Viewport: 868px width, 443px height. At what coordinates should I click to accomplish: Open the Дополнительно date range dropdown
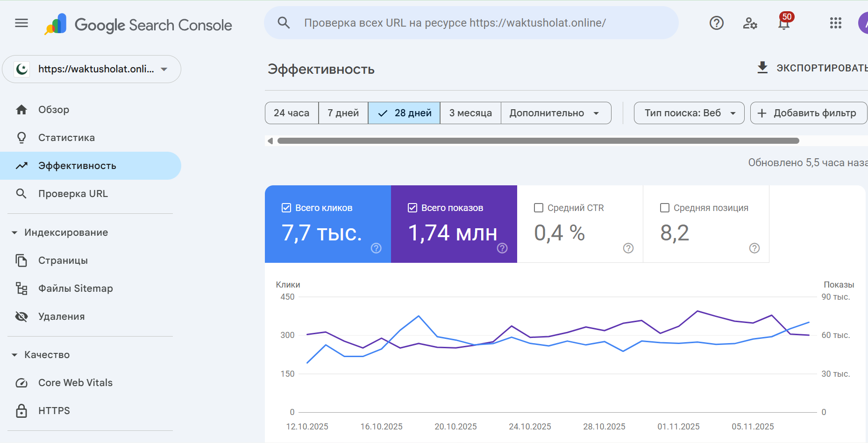click(556, 113)
